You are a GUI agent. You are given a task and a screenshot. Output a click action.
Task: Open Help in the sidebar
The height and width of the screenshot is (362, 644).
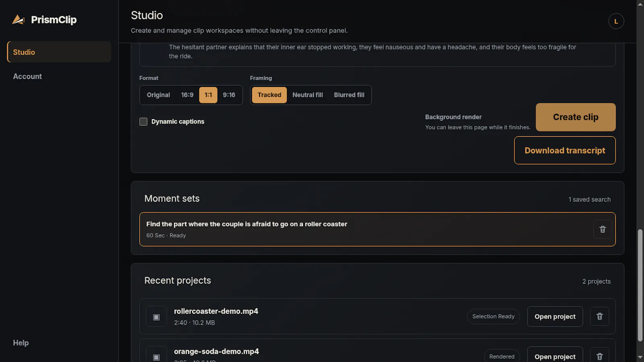21,343
